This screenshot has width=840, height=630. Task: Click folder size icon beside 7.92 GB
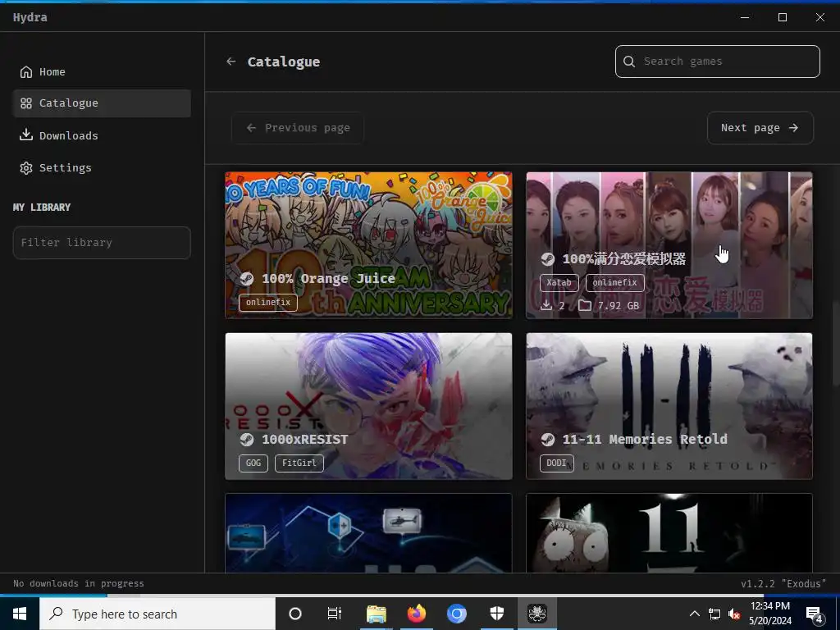(x=584, y=305)
